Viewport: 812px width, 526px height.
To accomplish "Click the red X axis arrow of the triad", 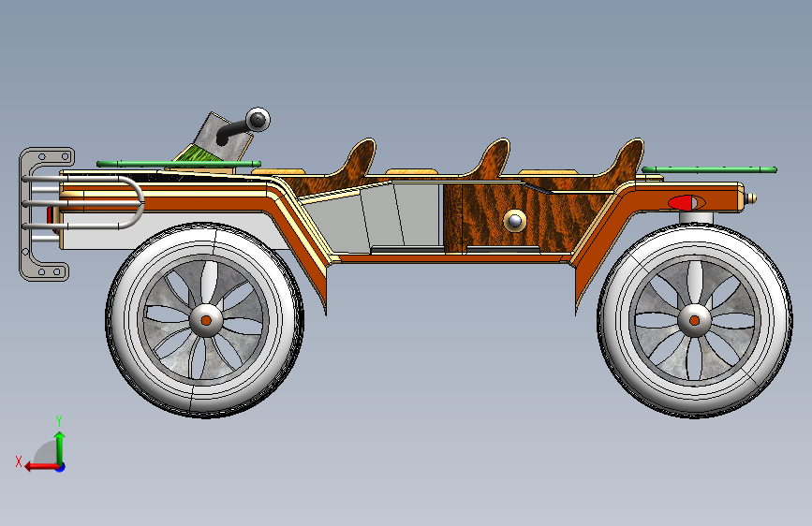I will pyautogui.click(x=40, y=466).
